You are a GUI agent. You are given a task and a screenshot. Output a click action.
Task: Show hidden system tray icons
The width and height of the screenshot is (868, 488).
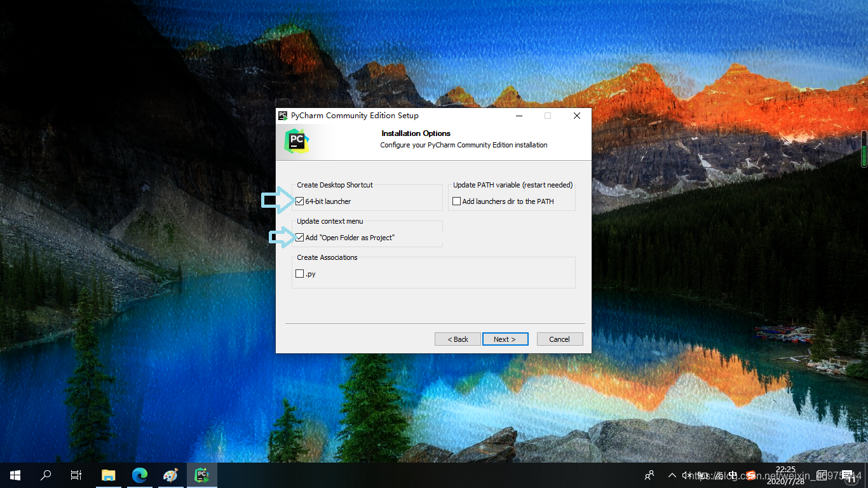point(672,475)
